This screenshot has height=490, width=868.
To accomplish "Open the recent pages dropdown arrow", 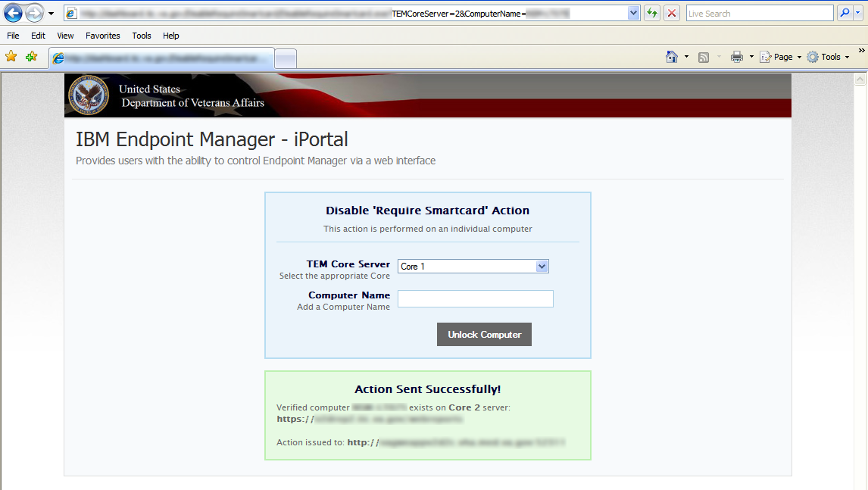I will coord(51,14).
